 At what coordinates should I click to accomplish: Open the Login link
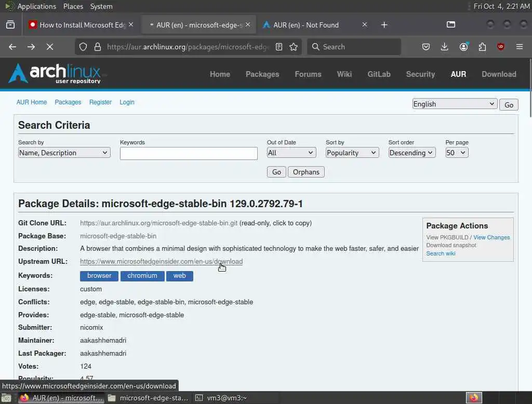click(127, 102)
